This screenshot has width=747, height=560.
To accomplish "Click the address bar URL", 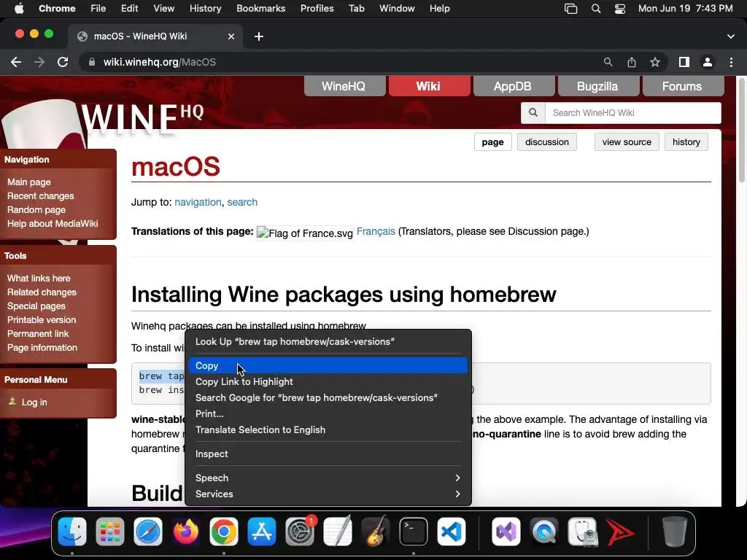I will tap(160, 62).
